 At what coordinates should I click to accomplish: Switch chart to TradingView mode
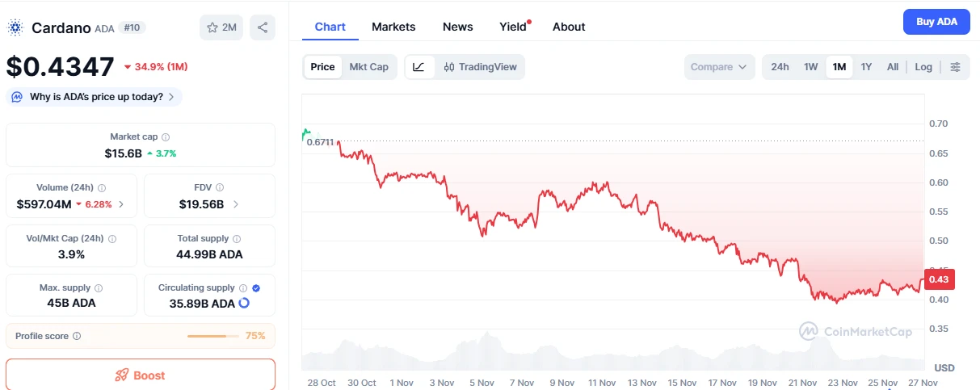(x=480, y=67)
